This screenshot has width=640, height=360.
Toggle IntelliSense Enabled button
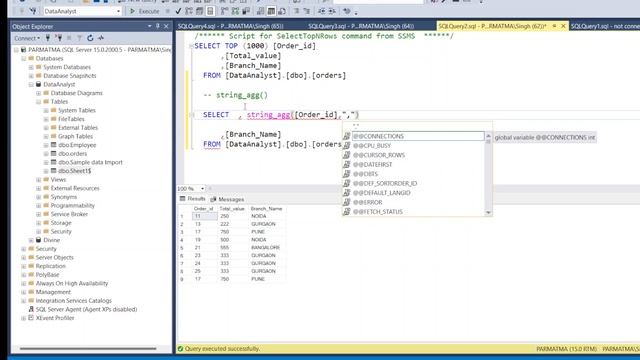tap(210, 11)
